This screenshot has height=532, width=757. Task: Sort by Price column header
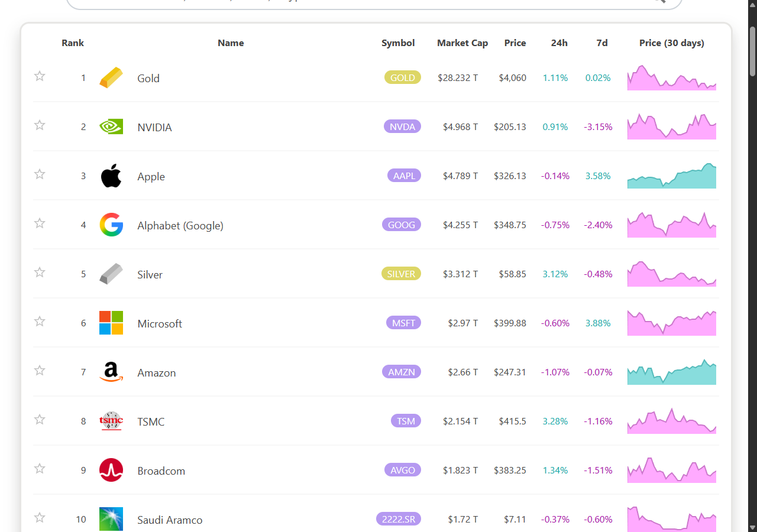515,43
